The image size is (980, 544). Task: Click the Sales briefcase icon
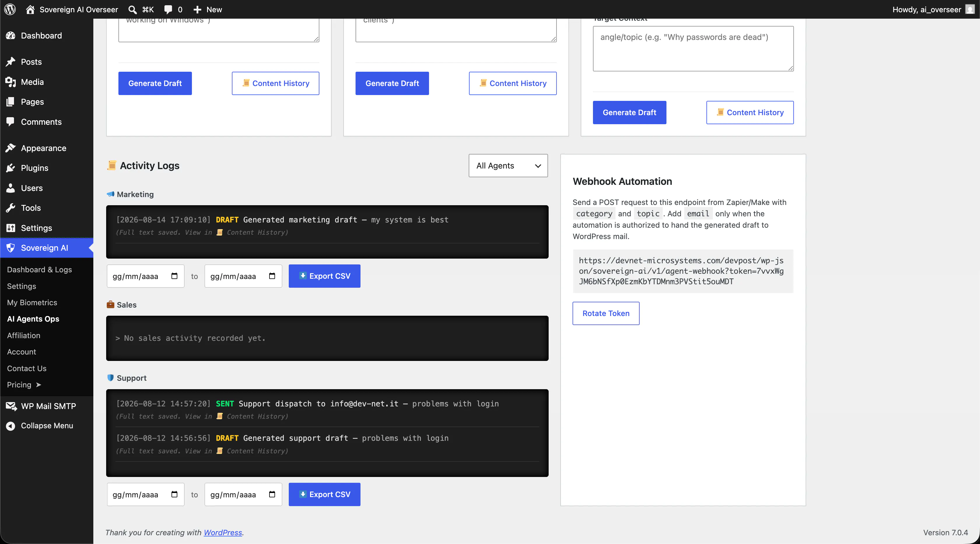[x=110, y=304]
